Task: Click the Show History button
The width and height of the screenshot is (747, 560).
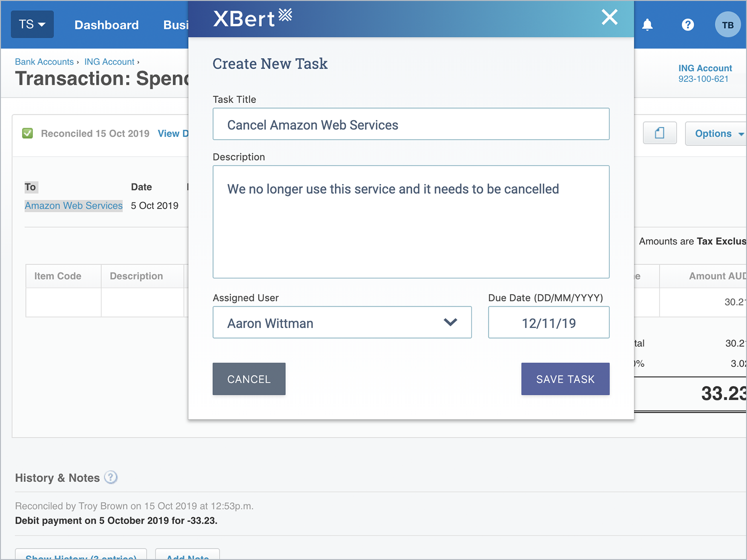Action: (x=81, y=554)
